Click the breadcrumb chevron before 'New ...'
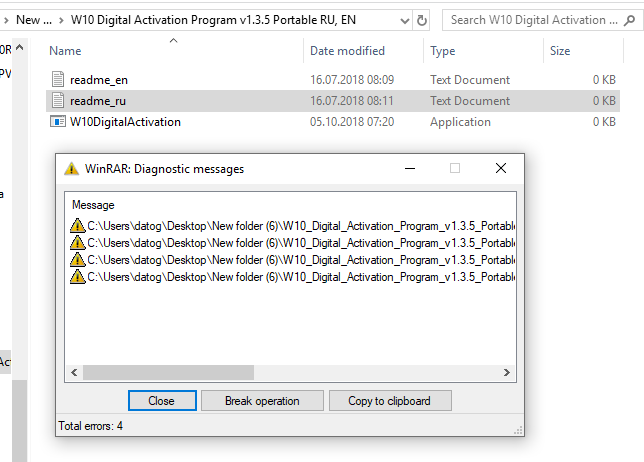Viewport: 644px width, 462px height. click(x=6, y=20)
